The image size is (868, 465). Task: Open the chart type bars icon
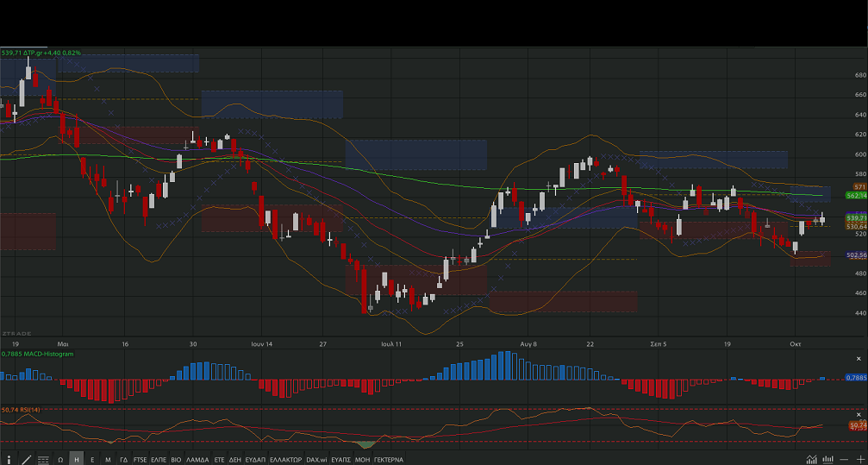point(828,460)
